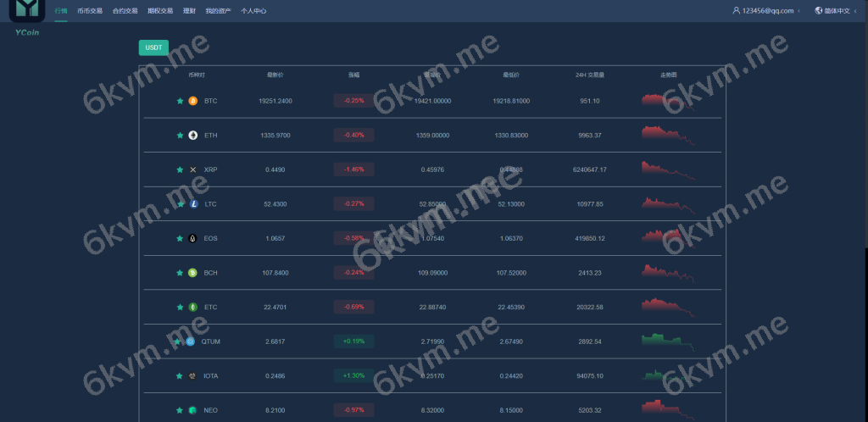The height and width of the screenshot is (422, 868).
Task: Click the Ethereum ETH coin icon
Action: (193, 136)
